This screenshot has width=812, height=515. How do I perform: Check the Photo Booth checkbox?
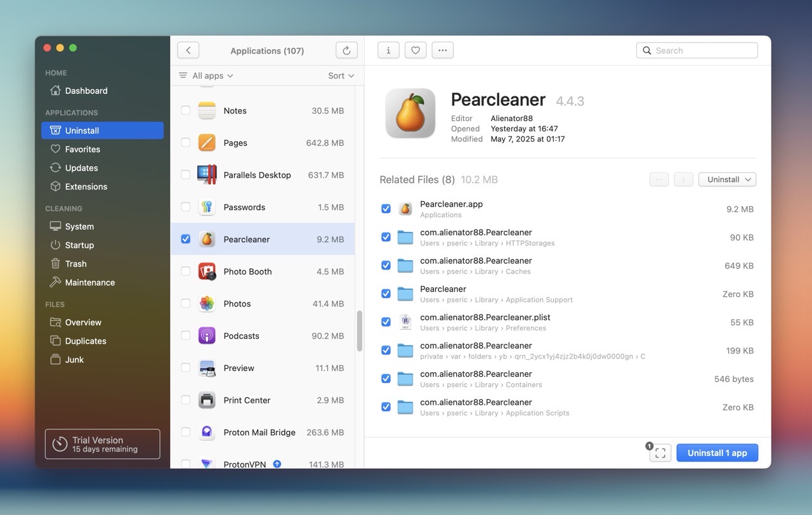[186, 271]
